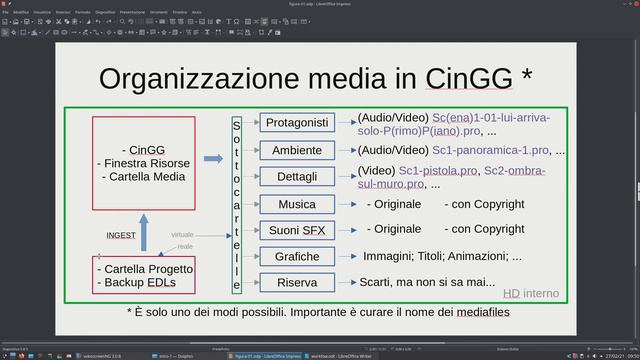Open the Line Color dropdown arrow
Viewport: 640px width, 360px height.
click(x=29, y=32)
